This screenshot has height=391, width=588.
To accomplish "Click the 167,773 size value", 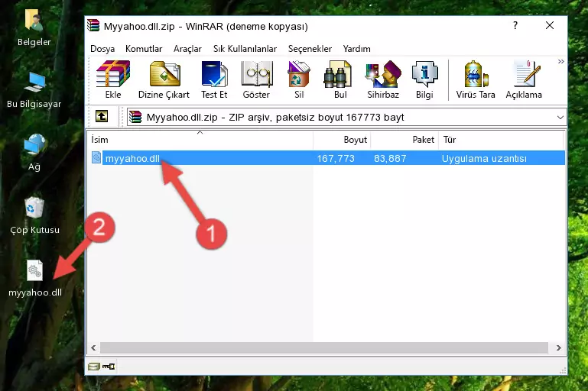I will click(336, 158).
